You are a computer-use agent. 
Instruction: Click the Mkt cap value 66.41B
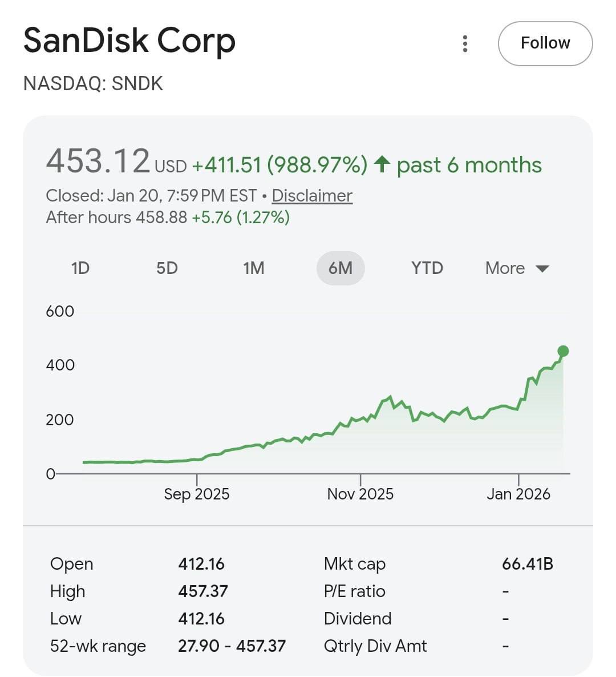[528, 564]
